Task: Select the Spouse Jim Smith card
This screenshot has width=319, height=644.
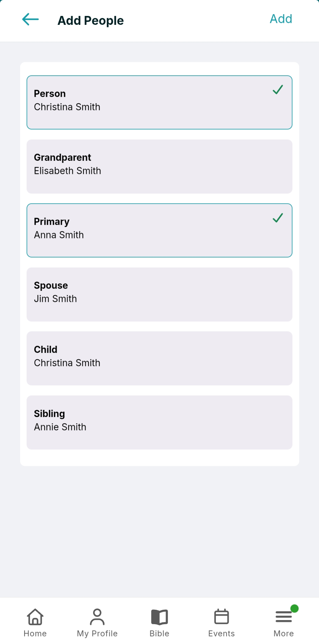Action: (x=159, y=295)
